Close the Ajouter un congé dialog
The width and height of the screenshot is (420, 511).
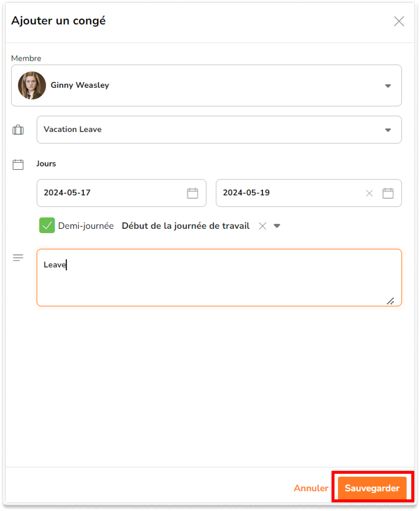point(399,21)
